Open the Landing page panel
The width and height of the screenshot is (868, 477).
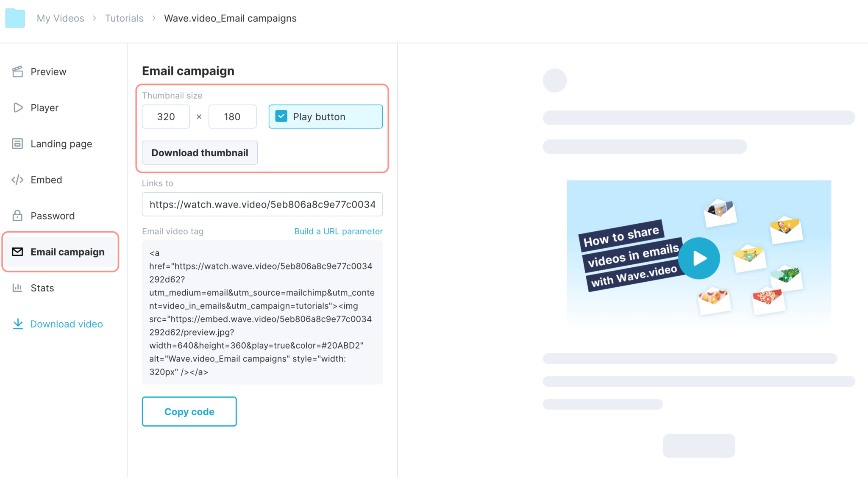61,143
